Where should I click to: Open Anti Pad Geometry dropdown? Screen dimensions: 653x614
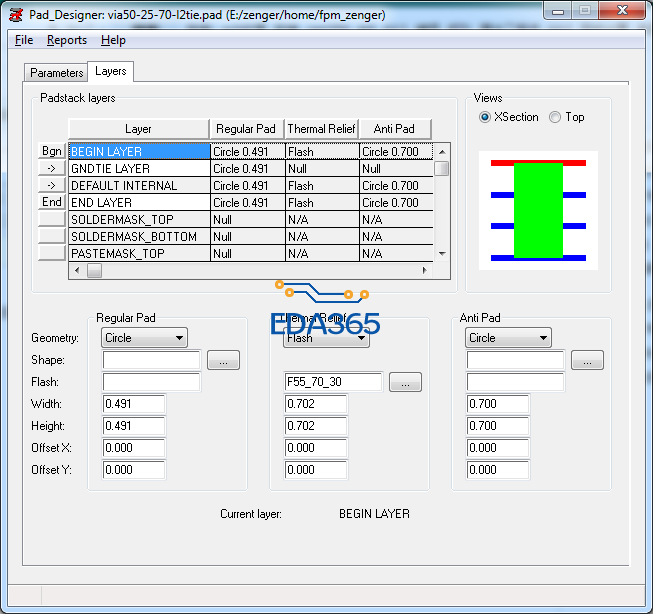[x=509, y=338]
